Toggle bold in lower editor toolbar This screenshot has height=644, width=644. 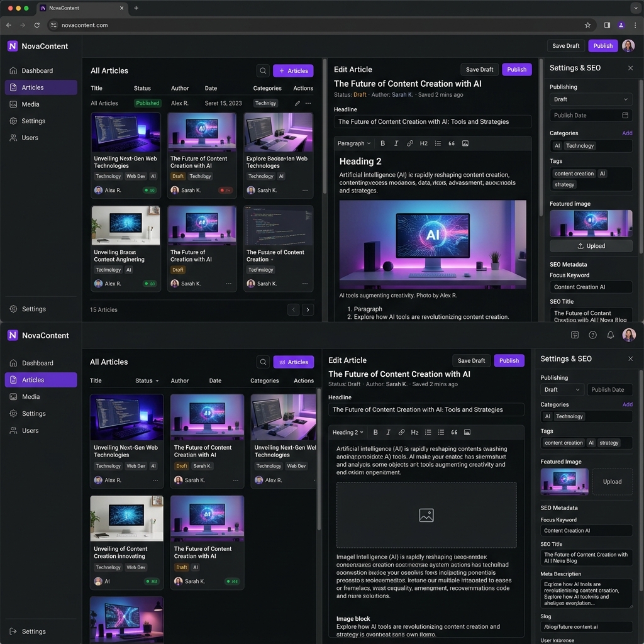375,432
